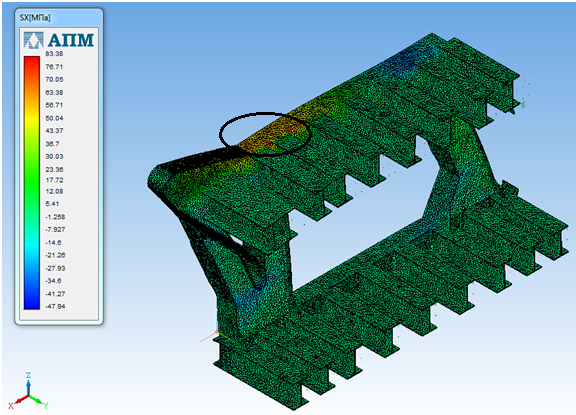
Task: Click the legend value -27.93
Action: coord(55,268)
